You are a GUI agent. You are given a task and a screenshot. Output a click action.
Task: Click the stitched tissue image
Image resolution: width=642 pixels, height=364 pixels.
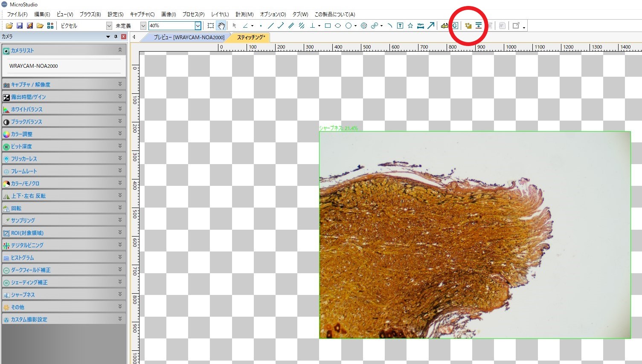click(x=475, y=235)
